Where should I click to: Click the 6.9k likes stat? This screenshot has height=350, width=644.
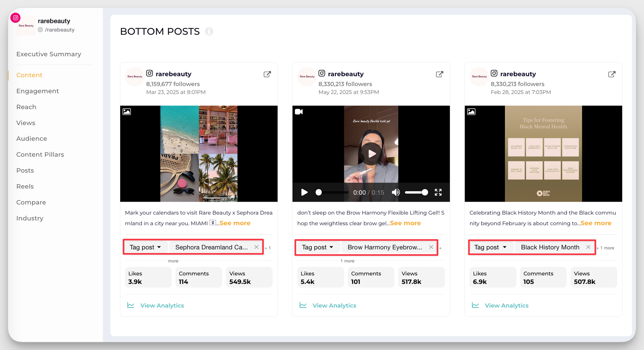[x=493, y=277]
